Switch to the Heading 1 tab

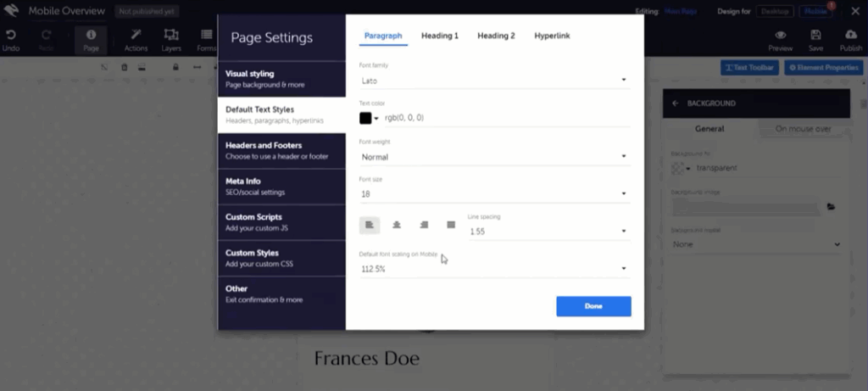pyautogui.click(x=440, y=36)
